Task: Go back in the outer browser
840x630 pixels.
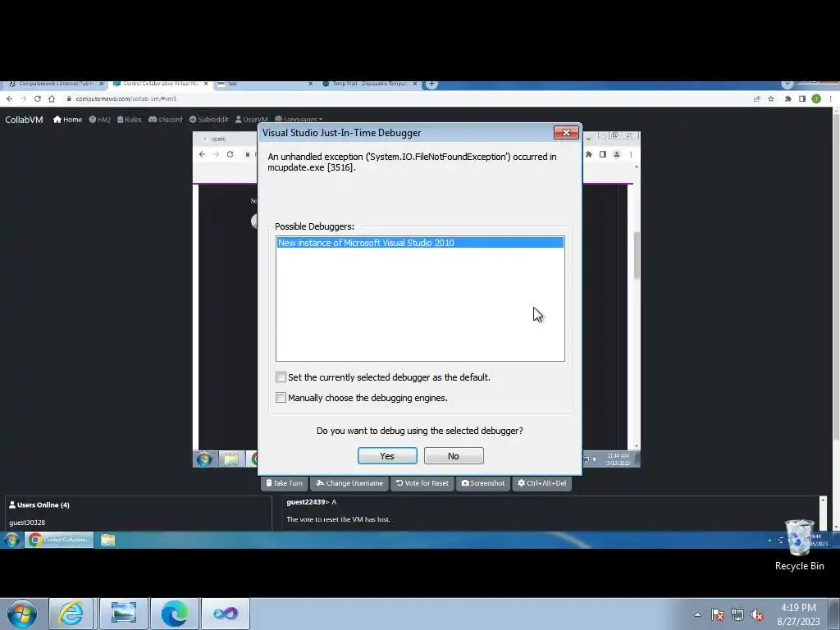Action: 9,98
